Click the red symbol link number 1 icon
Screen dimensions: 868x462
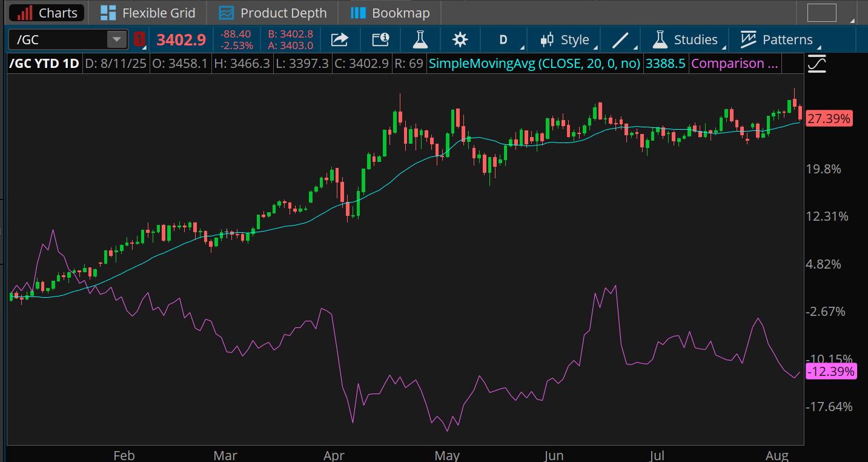[x=139, y=40]
